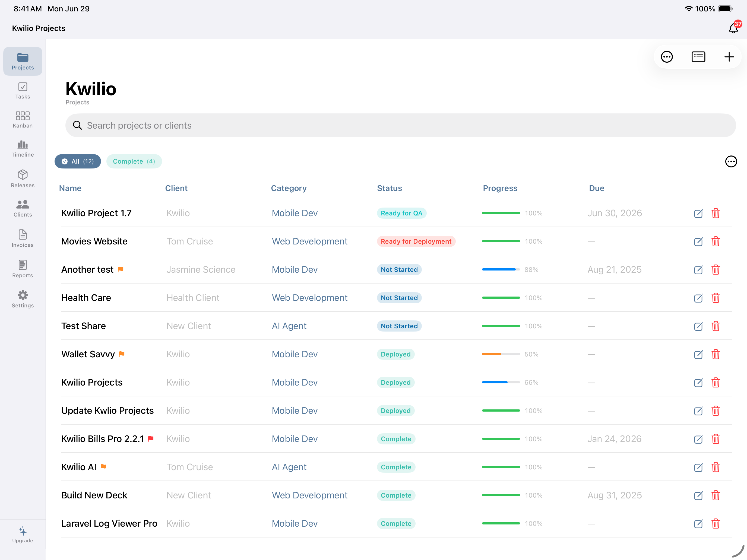Open the top toolbar more options menu
This screenshot has height=560, width=747.
pos(667,57)
